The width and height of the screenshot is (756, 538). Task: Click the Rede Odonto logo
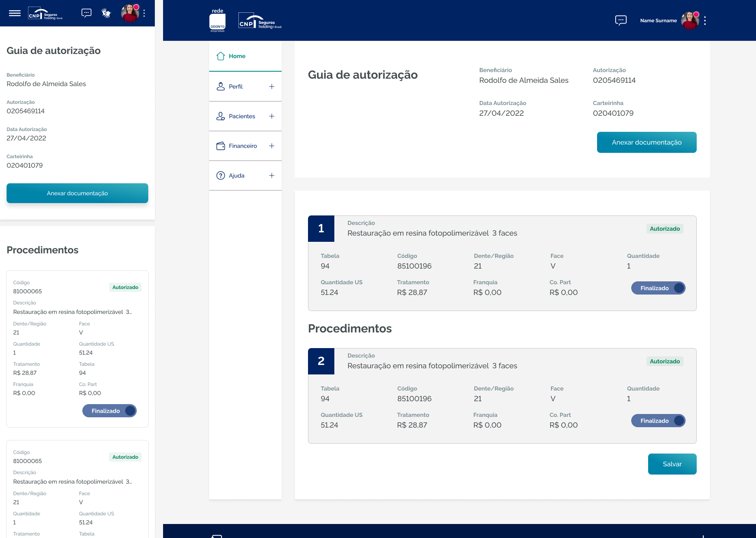pos(217,21)
